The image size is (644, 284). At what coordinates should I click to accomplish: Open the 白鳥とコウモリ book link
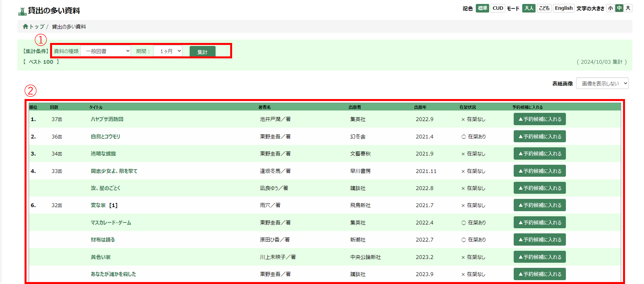tap(105, 137)
